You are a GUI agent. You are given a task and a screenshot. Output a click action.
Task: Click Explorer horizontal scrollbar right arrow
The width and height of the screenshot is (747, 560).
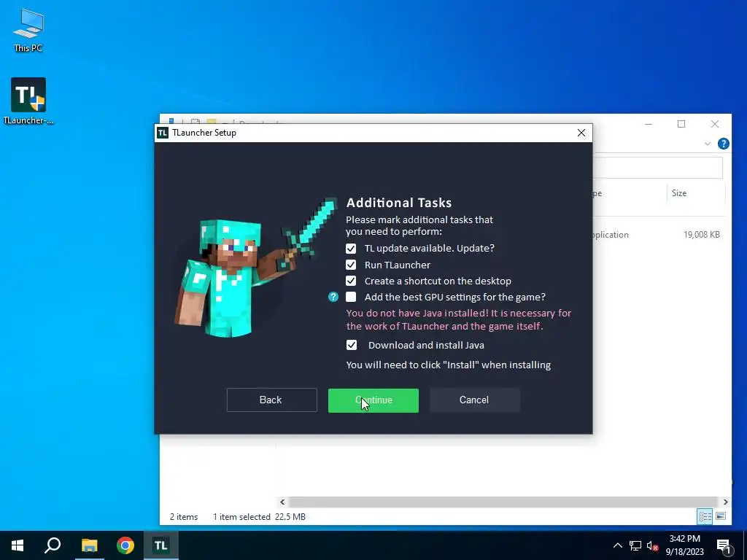(726, 502)
